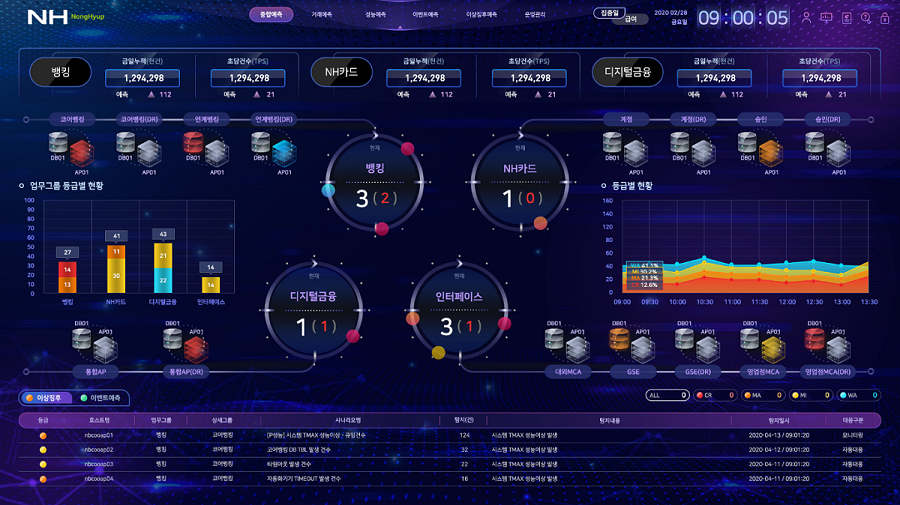Show ALL severity events filter

pos(666,395)
